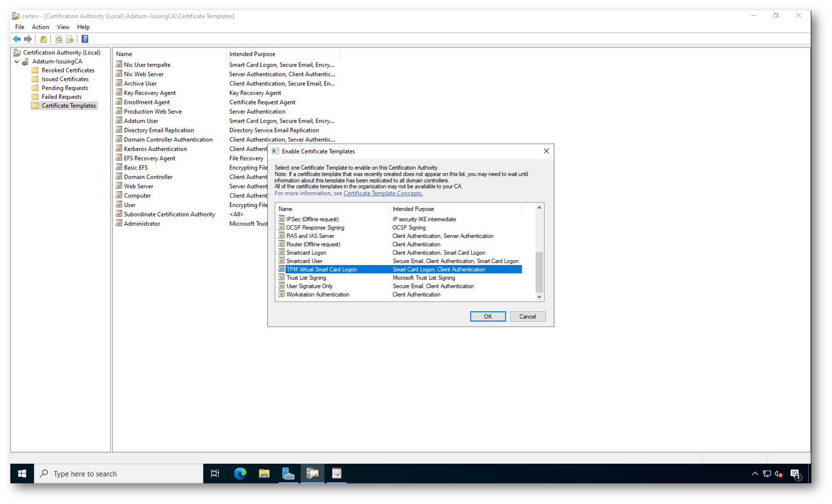Click OK in Enable Certificate Templates dialog
Screen dimensions: 832x504
[488, 317]
